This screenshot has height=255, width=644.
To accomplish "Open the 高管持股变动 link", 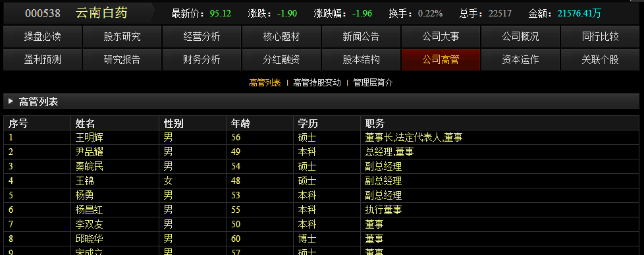I will [317, 82].
